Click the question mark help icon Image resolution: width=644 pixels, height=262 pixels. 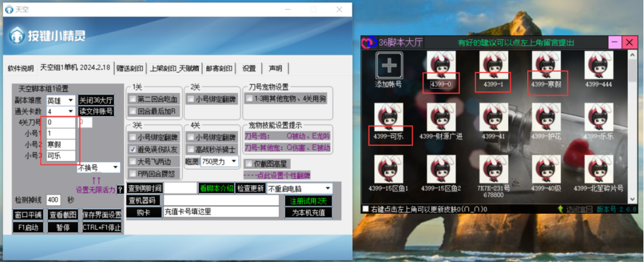click(120, 189)
